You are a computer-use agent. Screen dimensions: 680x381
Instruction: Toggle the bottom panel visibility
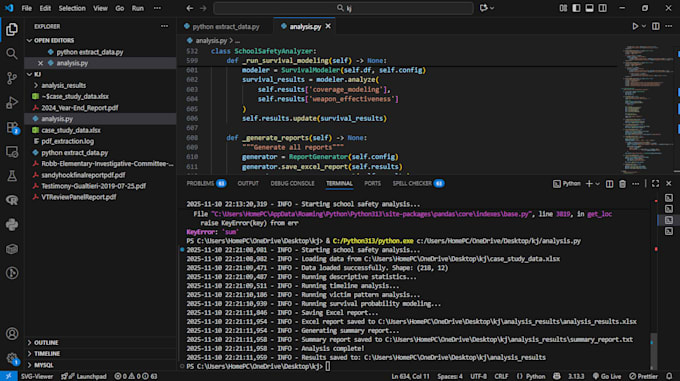point(589,8)
